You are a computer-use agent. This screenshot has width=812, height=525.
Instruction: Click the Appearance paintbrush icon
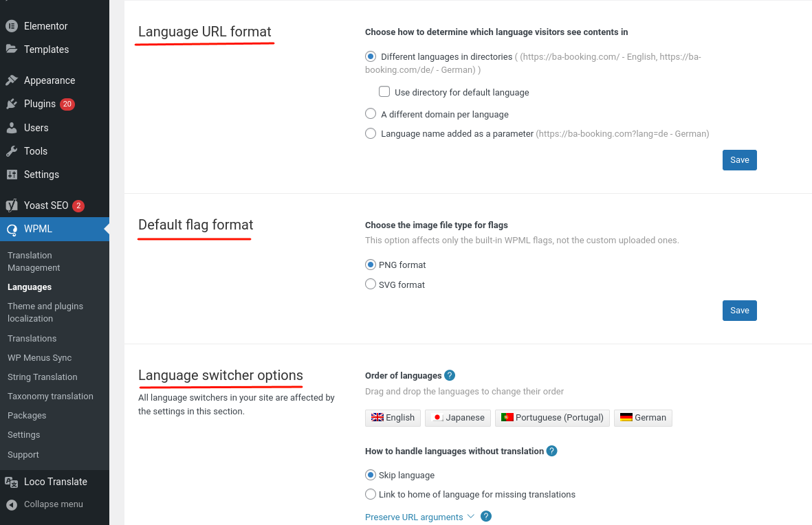(11, 80)
